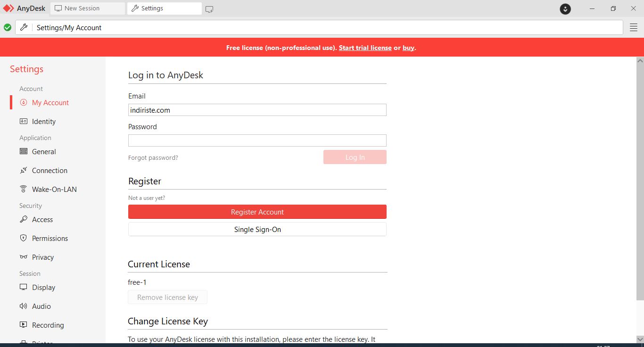Click the Current License heading

click(159, 264)
